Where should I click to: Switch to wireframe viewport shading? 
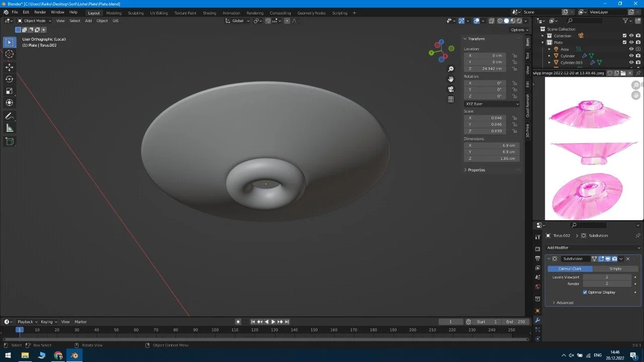500,21
